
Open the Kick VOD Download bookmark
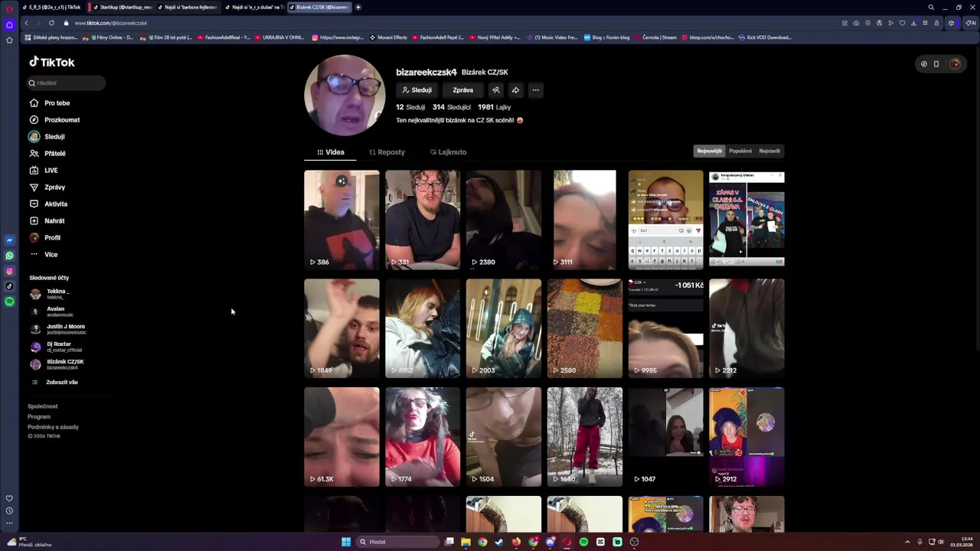[x=765, y=37]
